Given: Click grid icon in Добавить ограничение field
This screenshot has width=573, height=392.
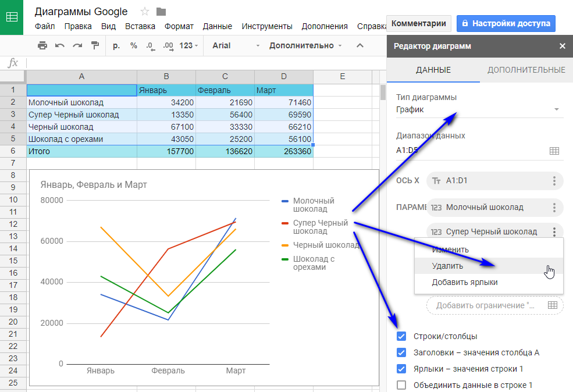Looking at the screenshot, I should point(553,305).
